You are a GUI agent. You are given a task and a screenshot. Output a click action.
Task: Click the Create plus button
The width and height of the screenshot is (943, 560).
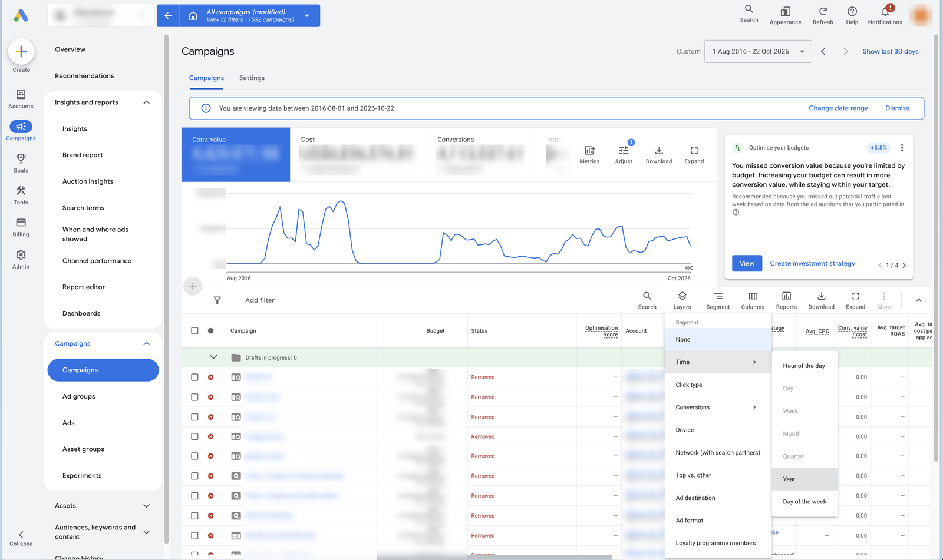tap(21, 52)
